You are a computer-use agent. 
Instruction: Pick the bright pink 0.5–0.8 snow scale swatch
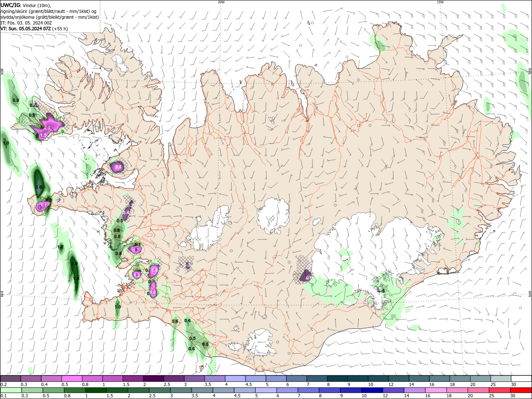point(71,379)
